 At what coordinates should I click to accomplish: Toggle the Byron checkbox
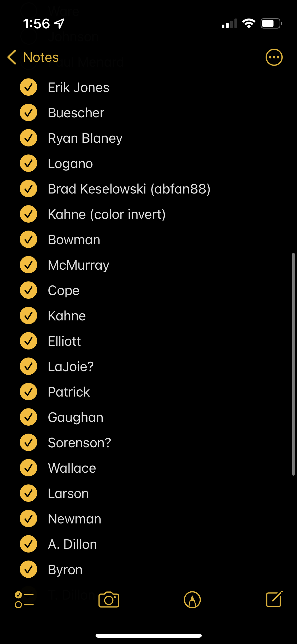[29, 569]
